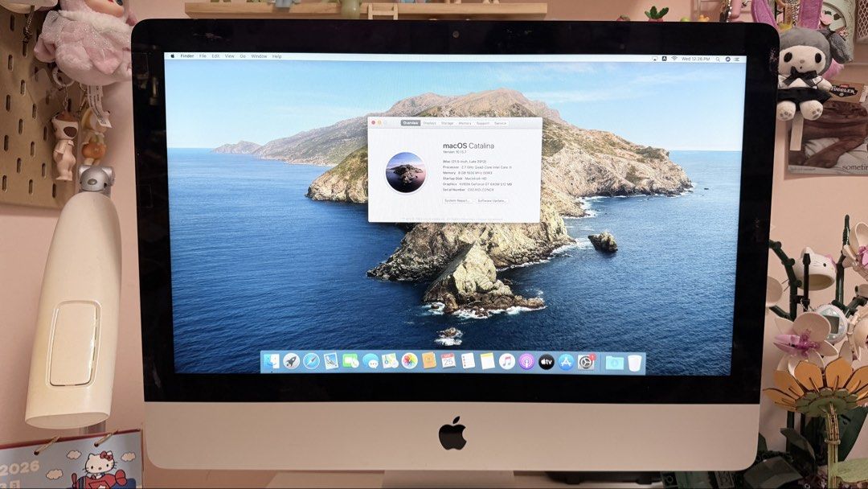Open the Go menu
This screenshot has width=868, height=489.
[243, 56]
